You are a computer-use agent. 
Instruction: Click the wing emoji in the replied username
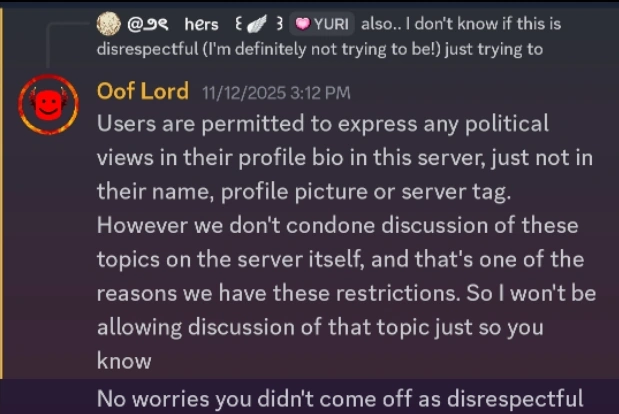pyautogui.click(x=257, y=24)
